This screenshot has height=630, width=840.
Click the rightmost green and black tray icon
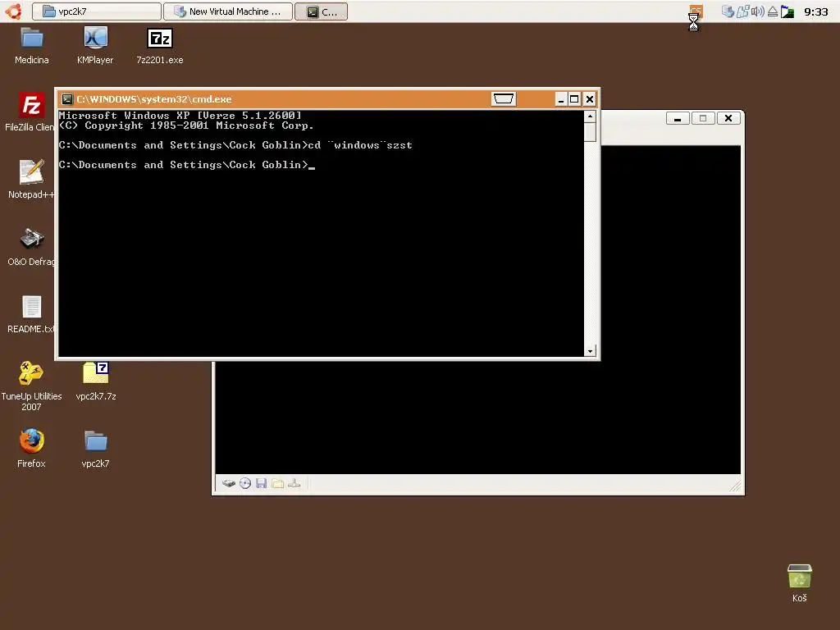click(x=787, y=11)
